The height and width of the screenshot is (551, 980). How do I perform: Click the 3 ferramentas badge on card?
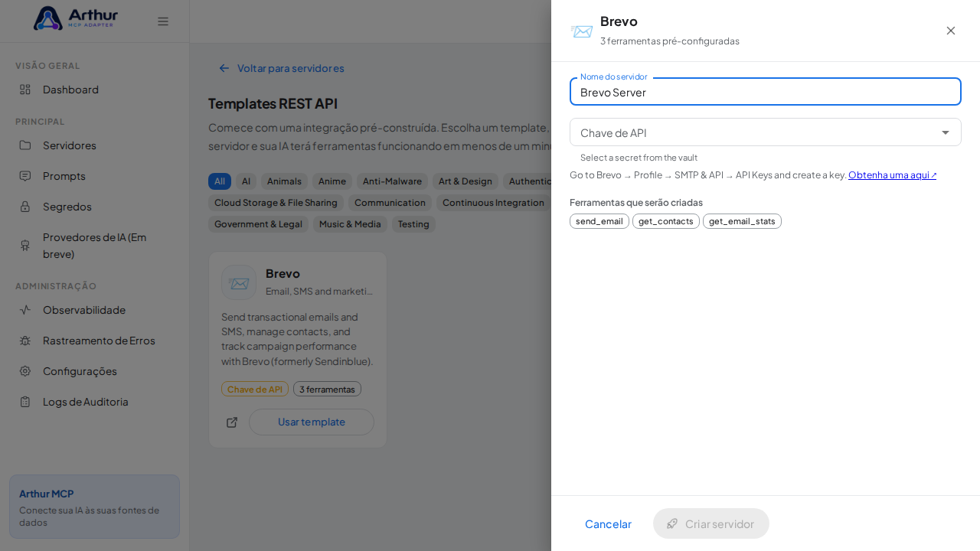[x=327, y=389]
